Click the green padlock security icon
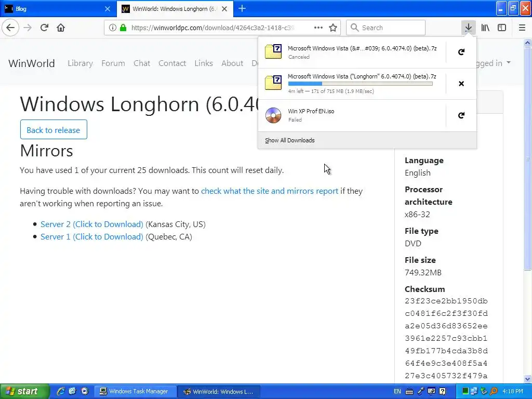The height and width of the screenshot is (399, 532). pos(123,28)
